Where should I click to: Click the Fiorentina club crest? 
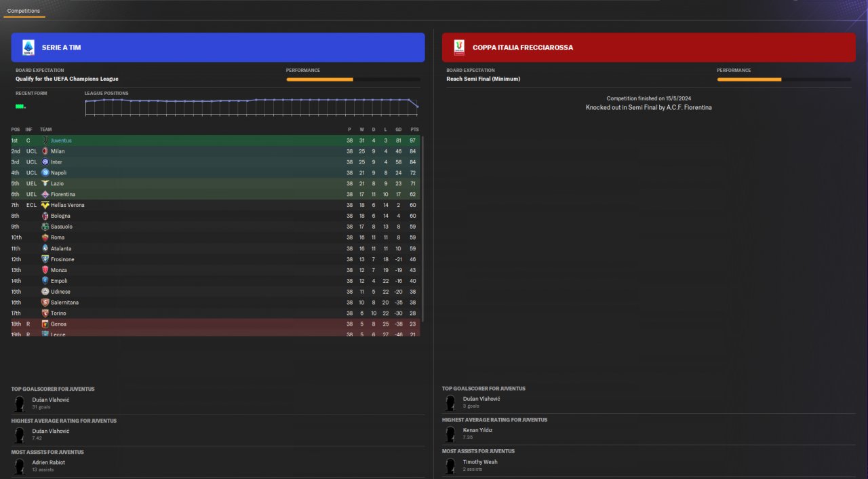(45, 195)
